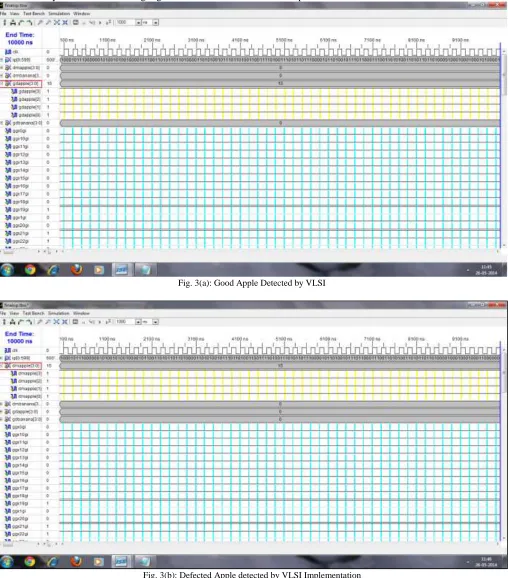Screen dimensions: 508x578
Task: Click first blue X-shaped zoom icon in Fig. 3(b) toolbar
Action: [x=57, y=322]
